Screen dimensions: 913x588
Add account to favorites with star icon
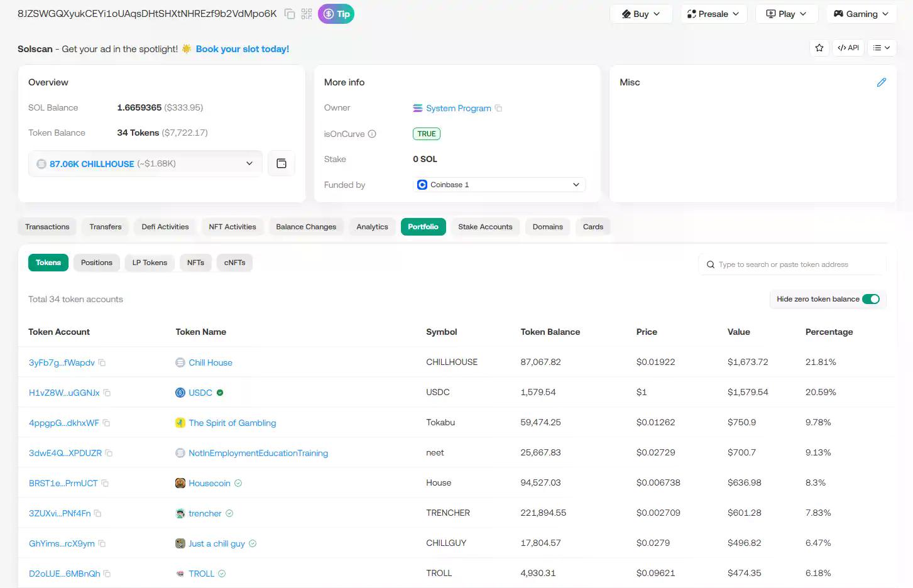click(819, 48)
